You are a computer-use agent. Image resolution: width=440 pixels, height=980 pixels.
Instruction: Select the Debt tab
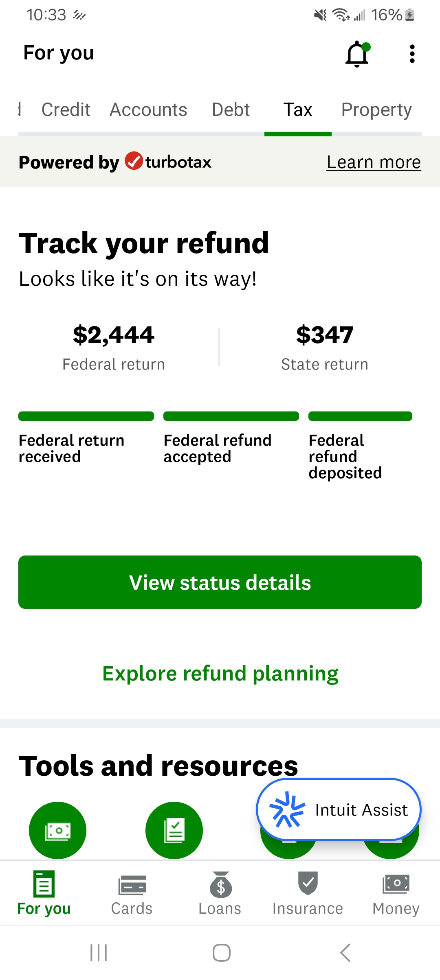pos(231,109)
